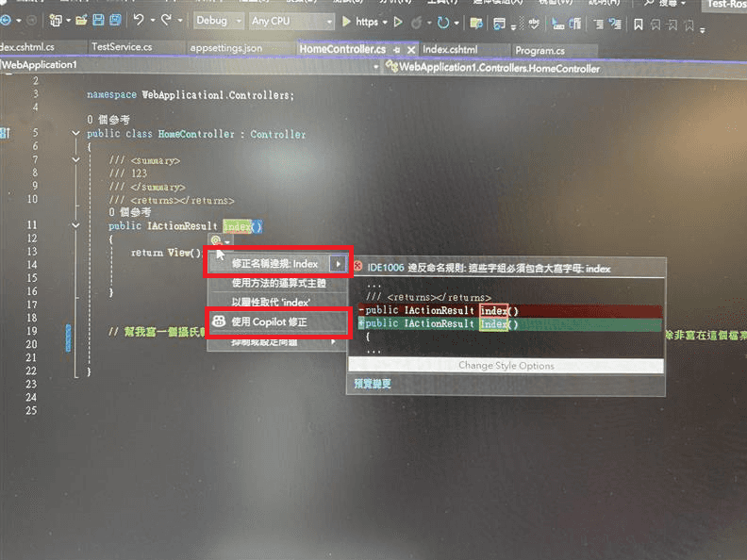Click the Save icon
The height and width of the screenshot is (560, 747).
pos(98,20)
